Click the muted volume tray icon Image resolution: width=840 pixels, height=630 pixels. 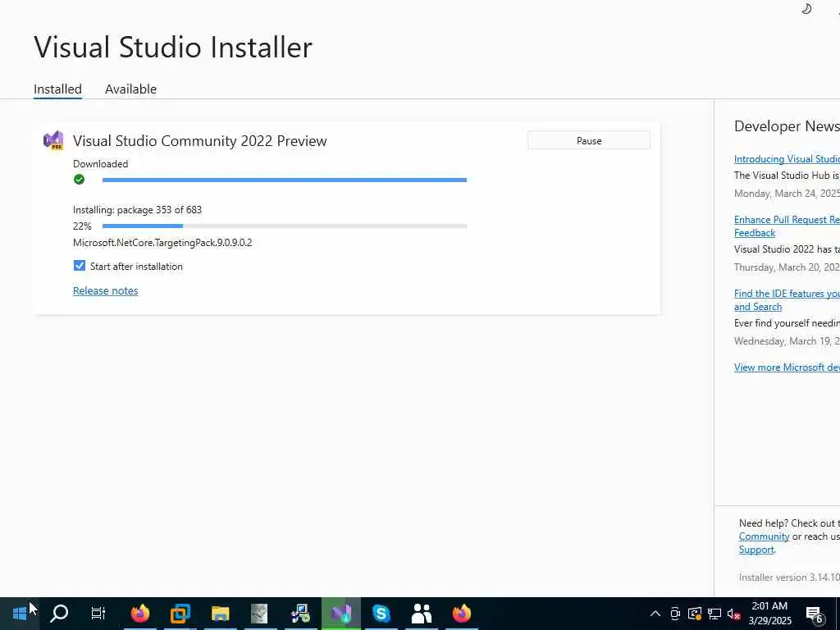[734, 614]
